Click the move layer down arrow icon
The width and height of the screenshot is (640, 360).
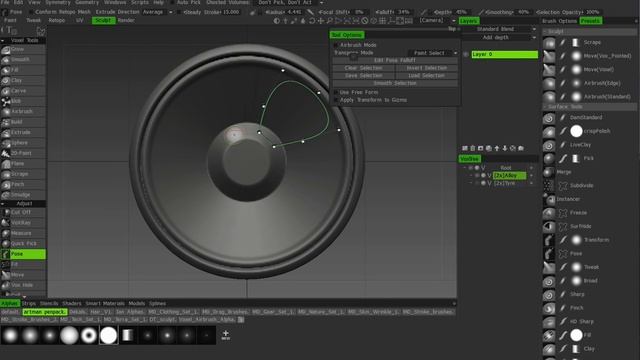[x=505, y=149]
